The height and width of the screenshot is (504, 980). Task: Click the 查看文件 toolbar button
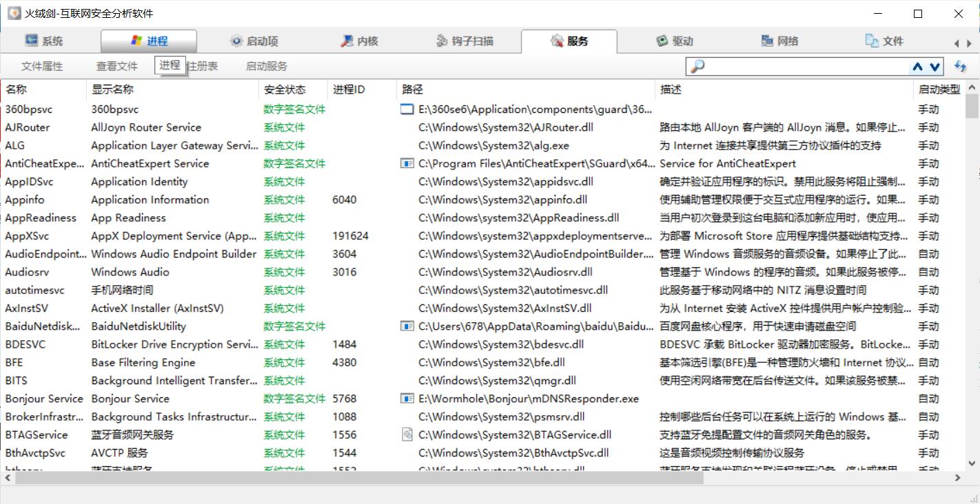coord(117,67)
